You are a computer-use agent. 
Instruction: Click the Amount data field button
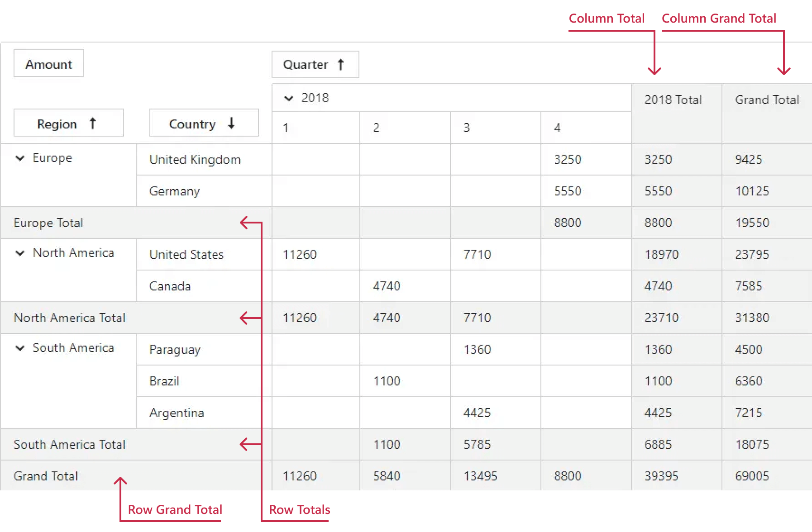49,64
